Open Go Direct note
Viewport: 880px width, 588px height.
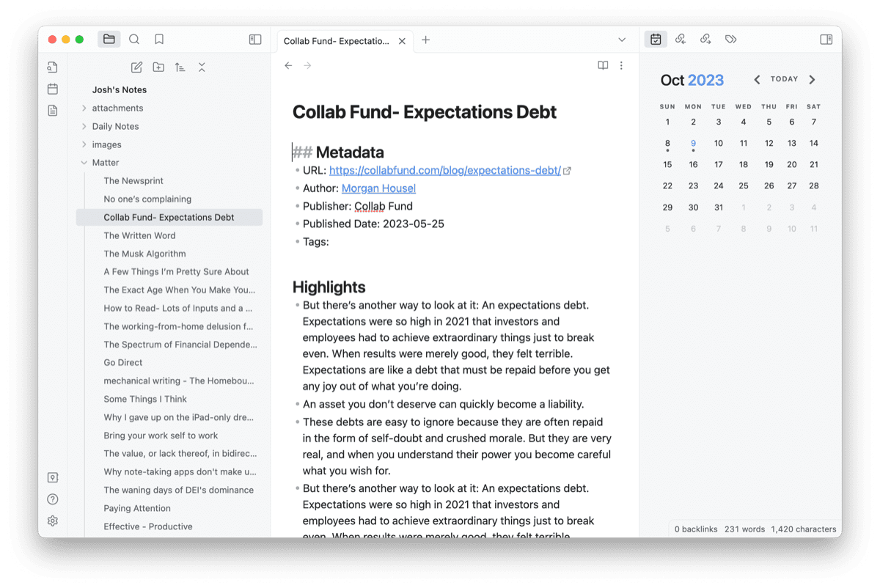(x=123, y=363)
